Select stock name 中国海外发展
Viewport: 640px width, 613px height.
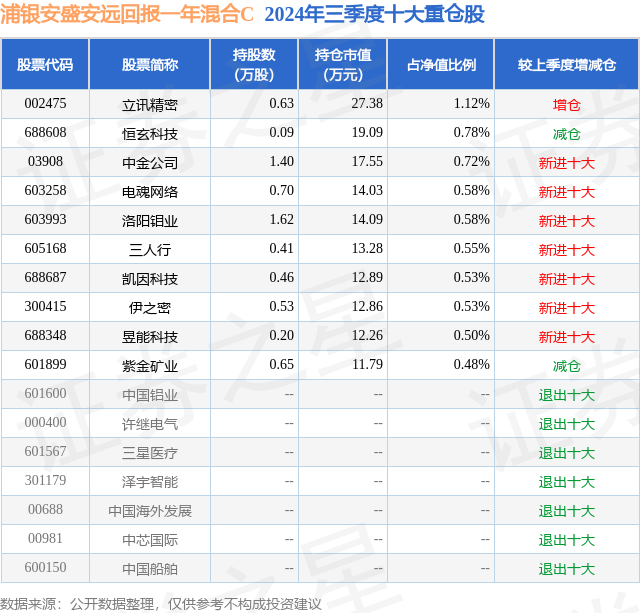click(x=150, y=511)
